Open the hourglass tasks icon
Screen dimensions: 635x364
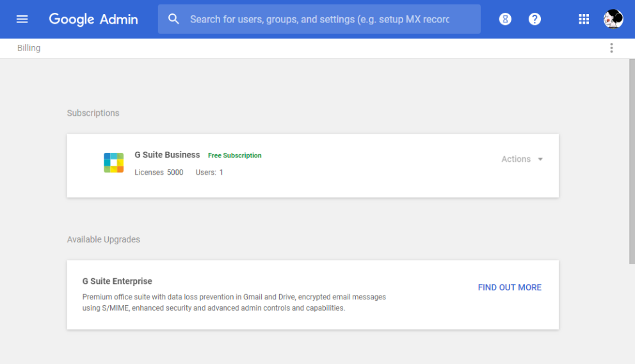point(505,19)
